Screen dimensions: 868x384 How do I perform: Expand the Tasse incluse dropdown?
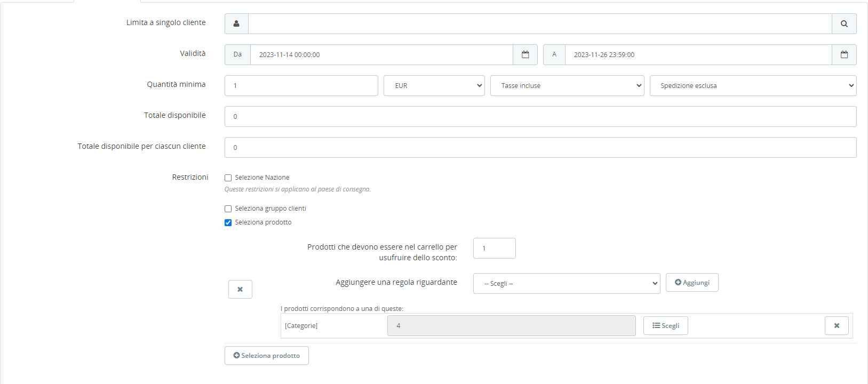(567, 86)
